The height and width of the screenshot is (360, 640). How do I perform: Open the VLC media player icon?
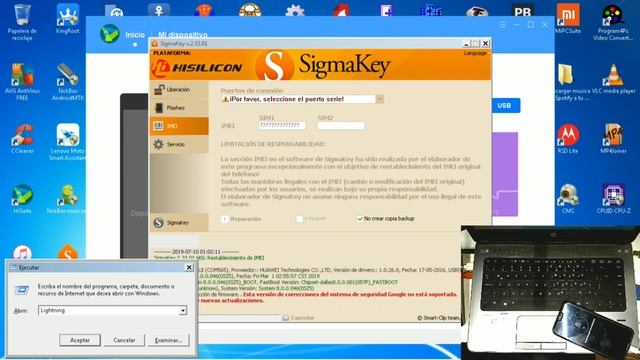tap(613, 79)
